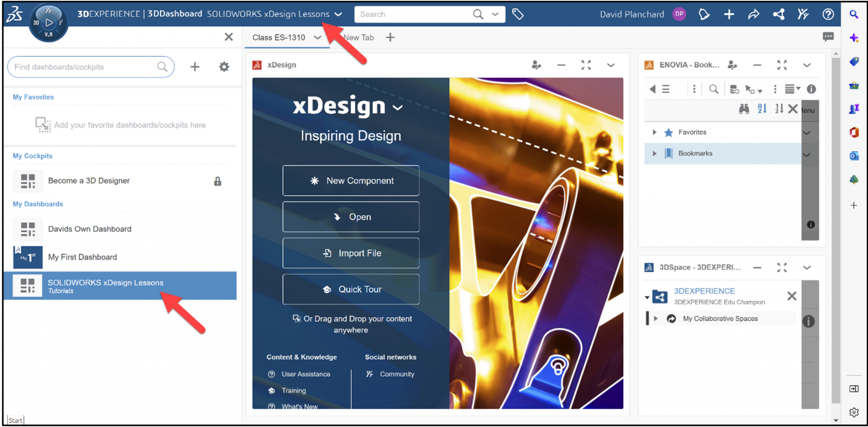
Task: Click the info icon in the ENOVIA panel toolbar
Action: point(812,89)
